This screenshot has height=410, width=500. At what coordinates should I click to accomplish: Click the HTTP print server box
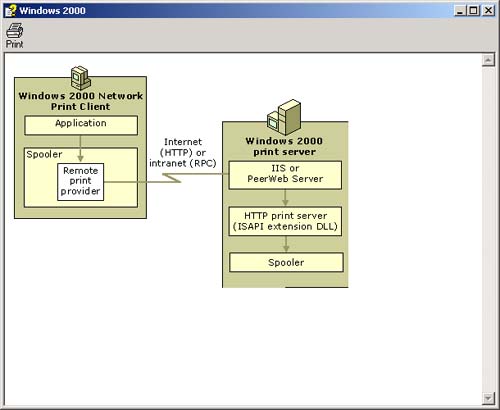pos(285,221)
